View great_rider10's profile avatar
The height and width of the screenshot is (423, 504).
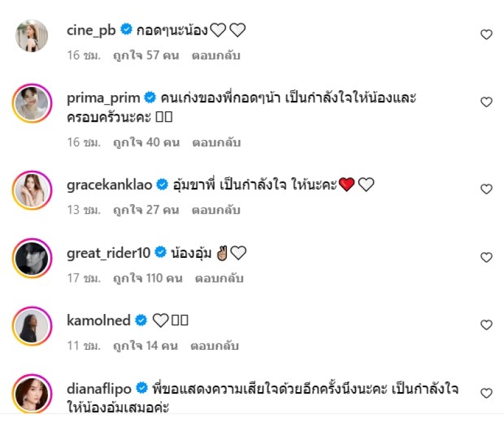(31, 258)
